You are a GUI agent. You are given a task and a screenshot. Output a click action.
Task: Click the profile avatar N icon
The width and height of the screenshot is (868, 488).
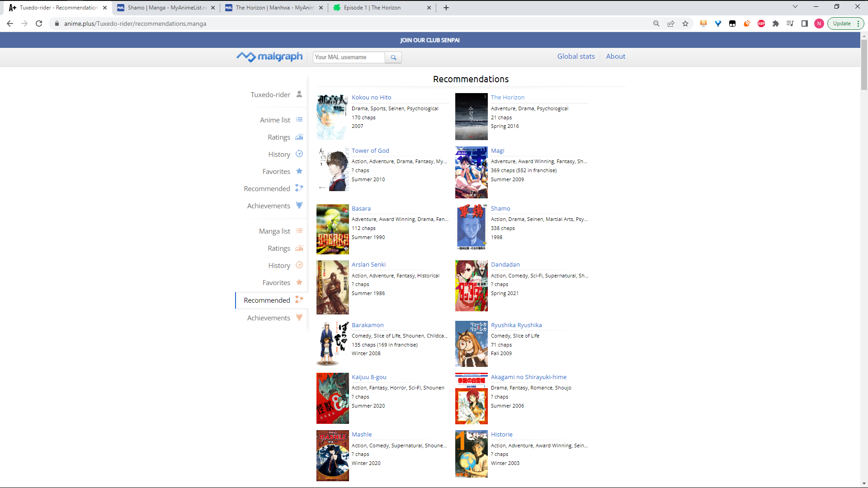(819, 23)
